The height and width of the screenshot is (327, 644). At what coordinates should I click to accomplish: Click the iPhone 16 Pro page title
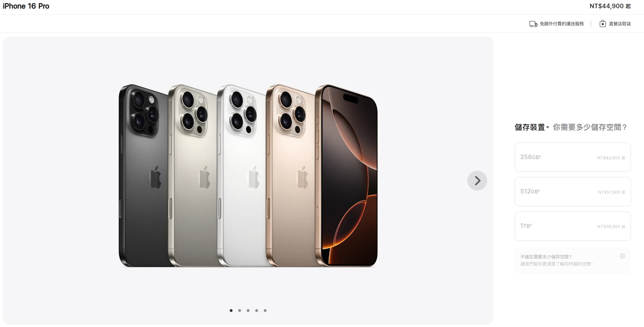click(26, 6)
